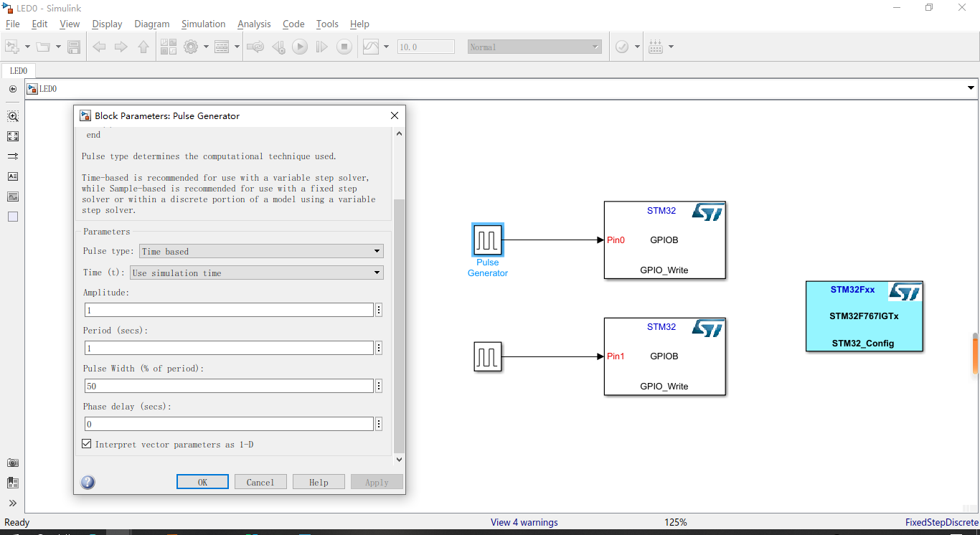The width and height of the screenshot is (980, 535).
Task: Click the Build Model toolbar icon
Action: pyautogui.click(x=656, y=47)
